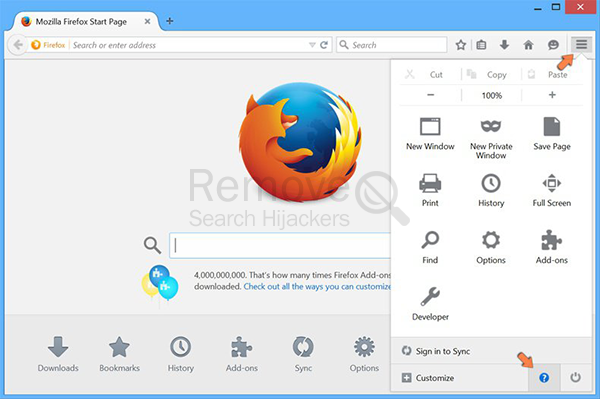Open search engine dropdown in search box
600x399 pixels.
tap(344, 45)
